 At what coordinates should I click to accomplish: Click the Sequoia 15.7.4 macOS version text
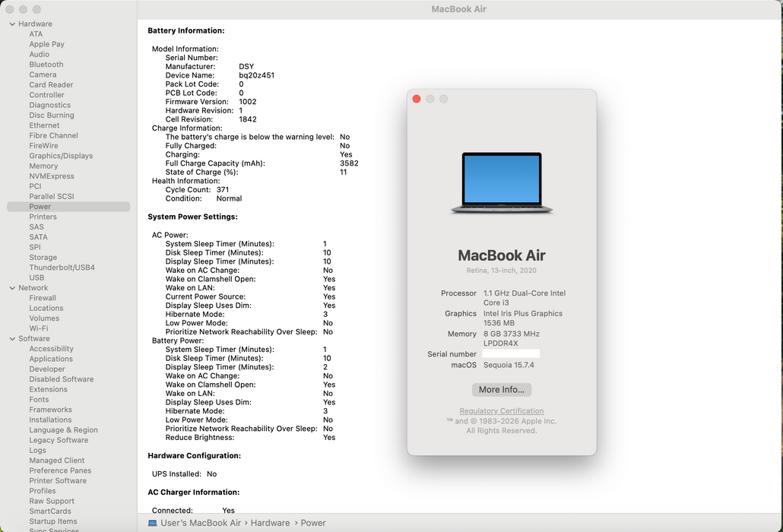(509, 365)
